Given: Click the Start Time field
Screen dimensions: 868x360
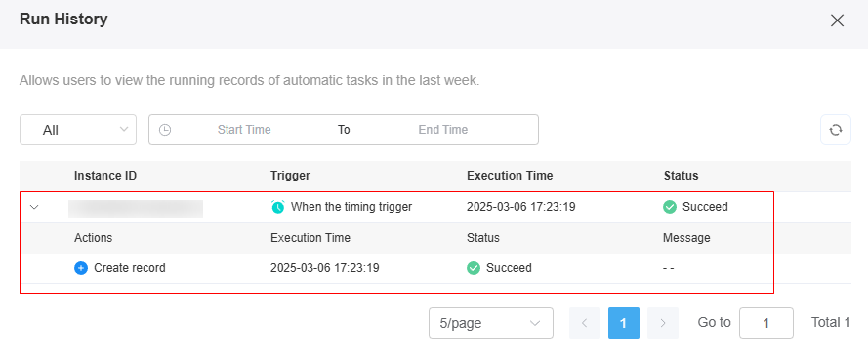Looking at the screenshot, I should 244,130.
